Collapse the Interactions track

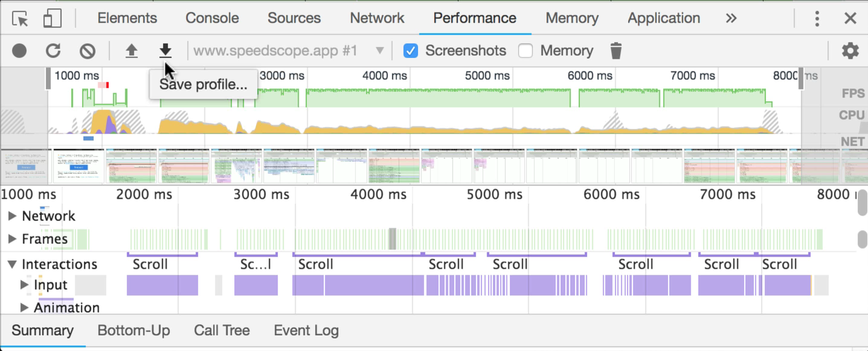[x=12, y=264]
